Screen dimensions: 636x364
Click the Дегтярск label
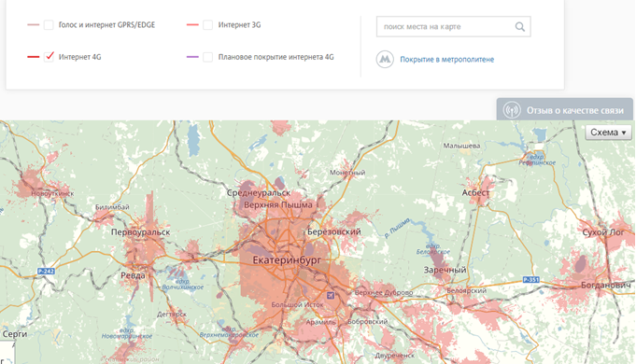pyautogui.click(x=172, y=315)
